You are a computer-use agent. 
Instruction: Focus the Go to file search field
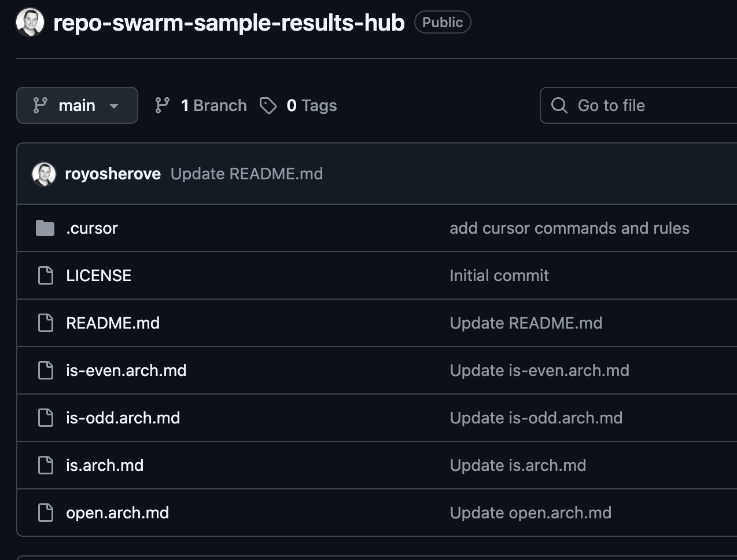point(638,105)
